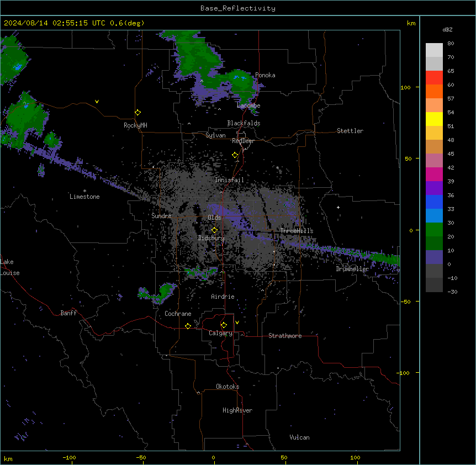Click the -100 tick on the bottom axis

coord(69,457)
